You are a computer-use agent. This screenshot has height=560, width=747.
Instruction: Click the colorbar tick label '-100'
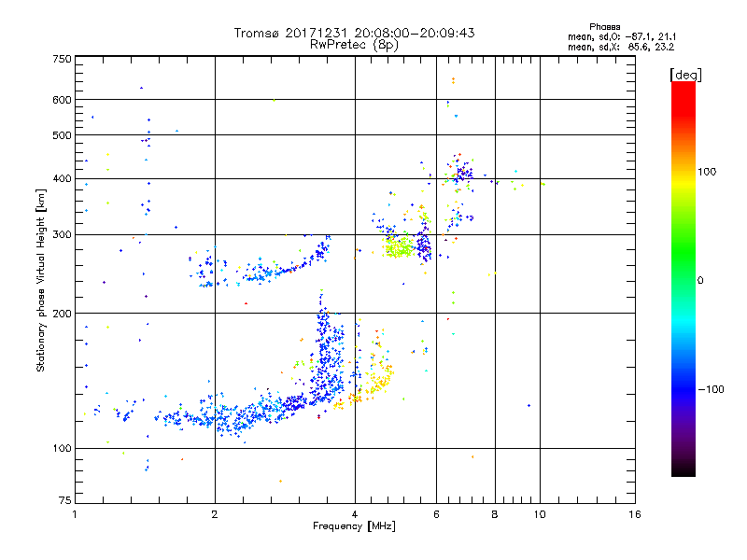[711, 389]
